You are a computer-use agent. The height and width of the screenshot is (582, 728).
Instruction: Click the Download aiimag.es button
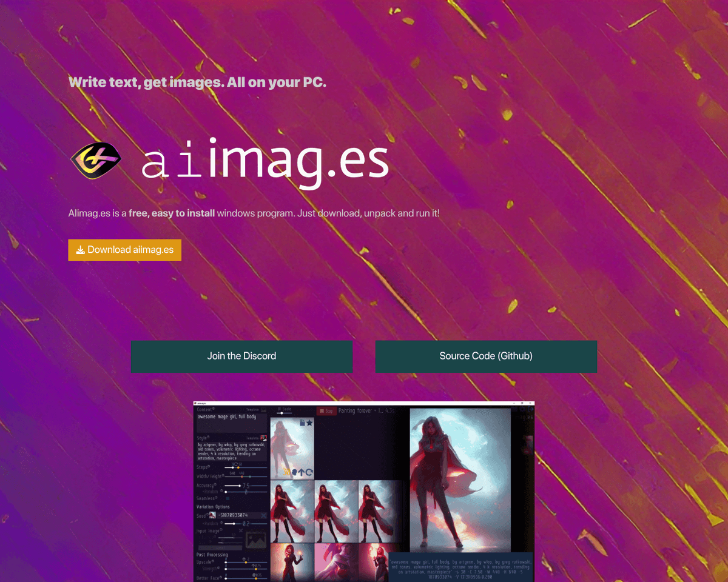pyautogui.click(x=124, y=250)
